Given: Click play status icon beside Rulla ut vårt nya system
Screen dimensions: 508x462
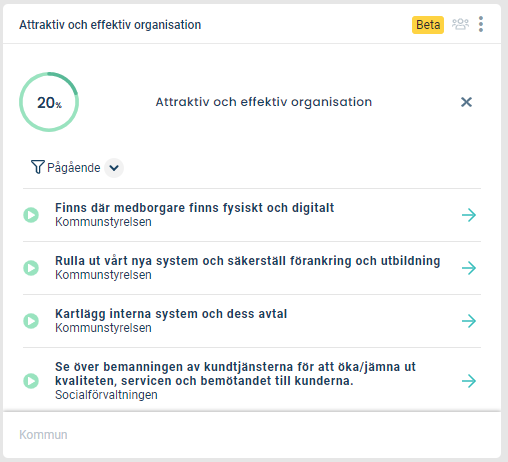Looking at the screenshot, I should 31,268.
